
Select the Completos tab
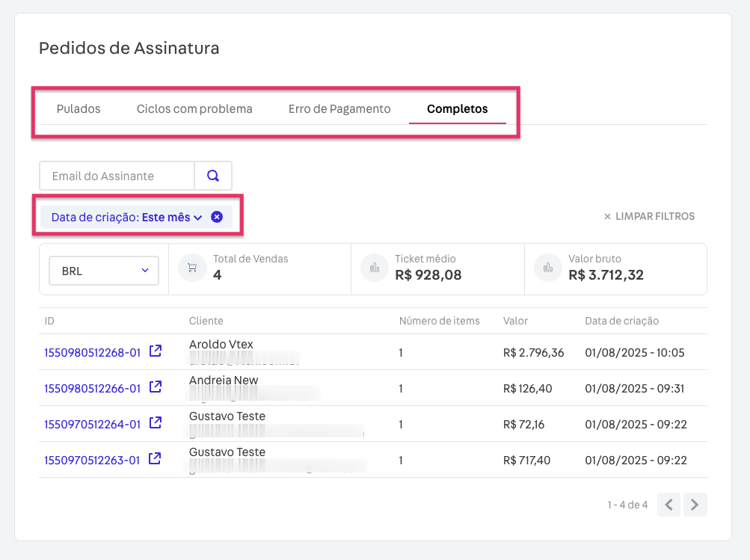coord(457,109)
